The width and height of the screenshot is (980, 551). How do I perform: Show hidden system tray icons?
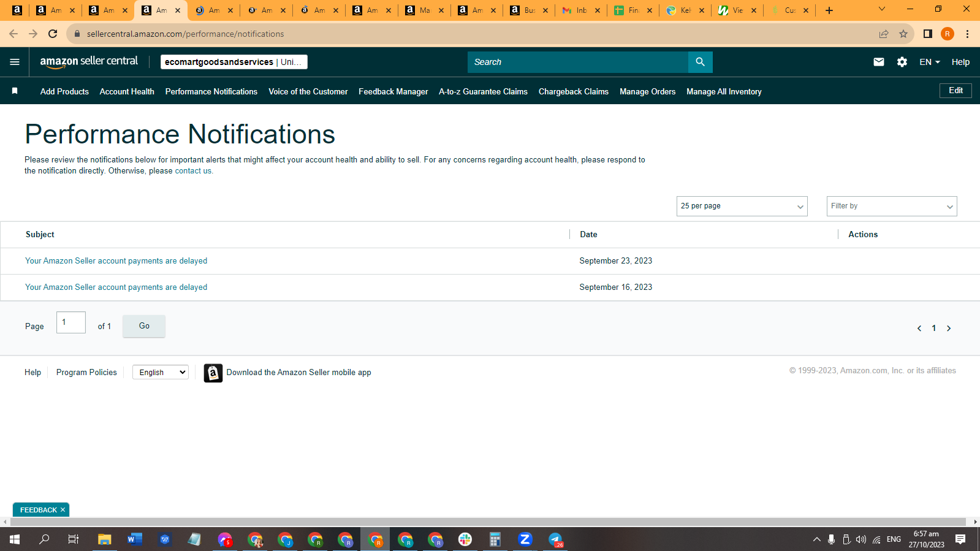[816, 539]
